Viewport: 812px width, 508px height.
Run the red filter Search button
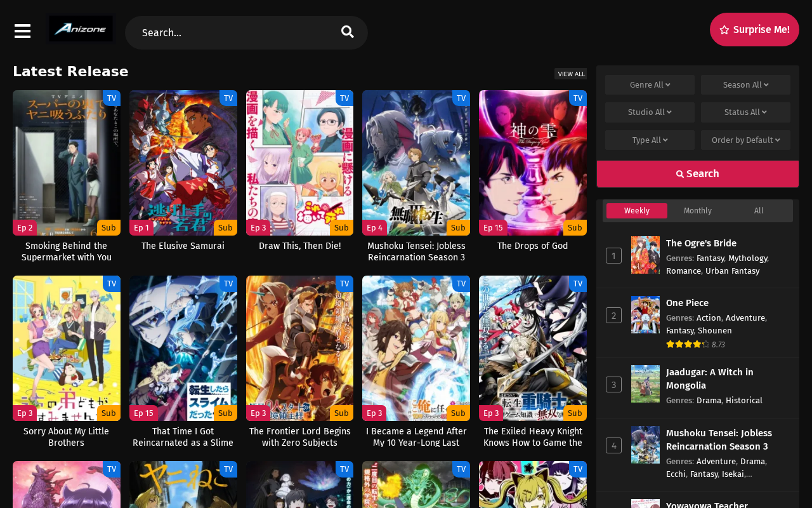[698, 174]
